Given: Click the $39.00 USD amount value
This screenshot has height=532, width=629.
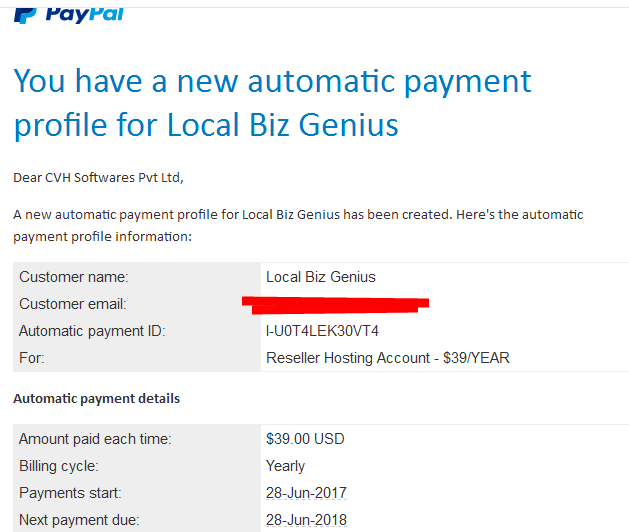Looking at the screenshot, I should click(305, 439).
